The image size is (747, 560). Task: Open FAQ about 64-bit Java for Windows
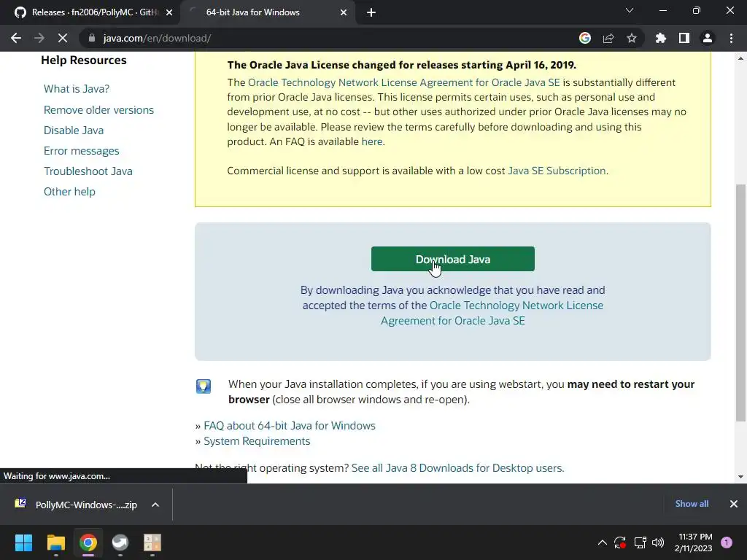pyautogui.click(x=290, y=426)
